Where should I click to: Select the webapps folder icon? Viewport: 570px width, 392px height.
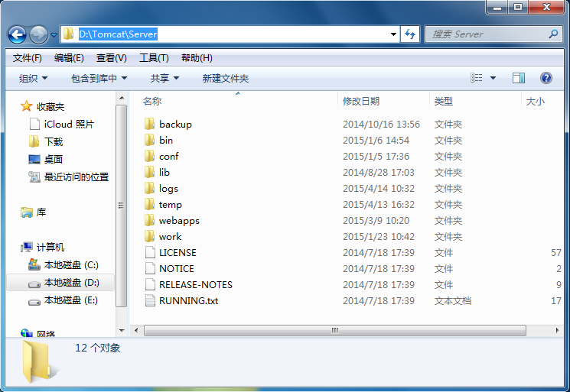(x=149, y=220)
